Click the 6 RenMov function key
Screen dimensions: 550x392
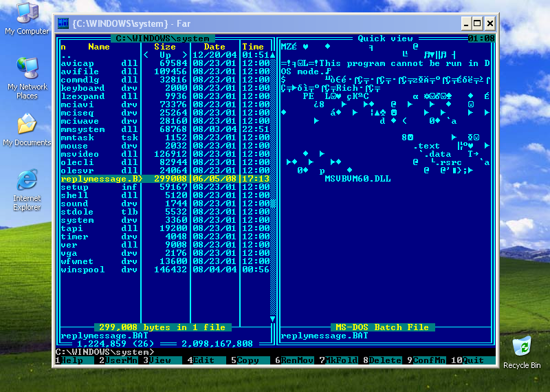[294, 360]
